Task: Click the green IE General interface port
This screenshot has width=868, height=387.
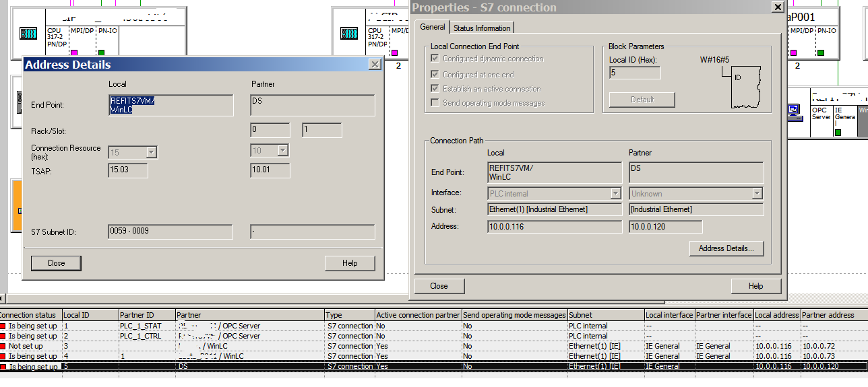Action: click(x=839, y=133)
